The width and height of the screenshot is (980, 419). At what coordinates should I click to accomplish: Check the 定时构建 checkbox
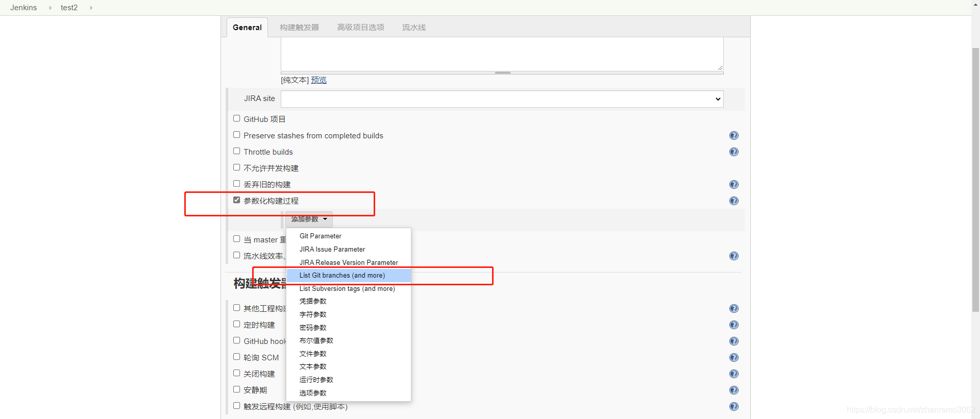[236, 324]
